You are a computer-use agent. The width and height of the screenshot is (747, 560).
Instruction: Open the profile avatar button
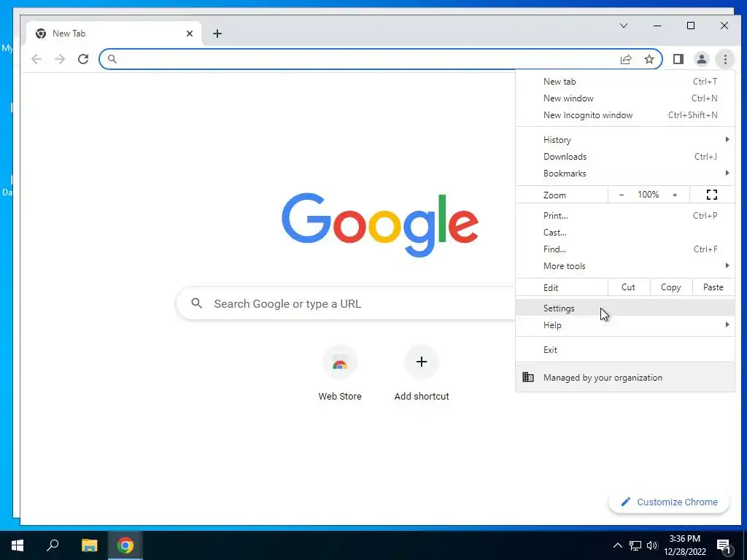701,59
